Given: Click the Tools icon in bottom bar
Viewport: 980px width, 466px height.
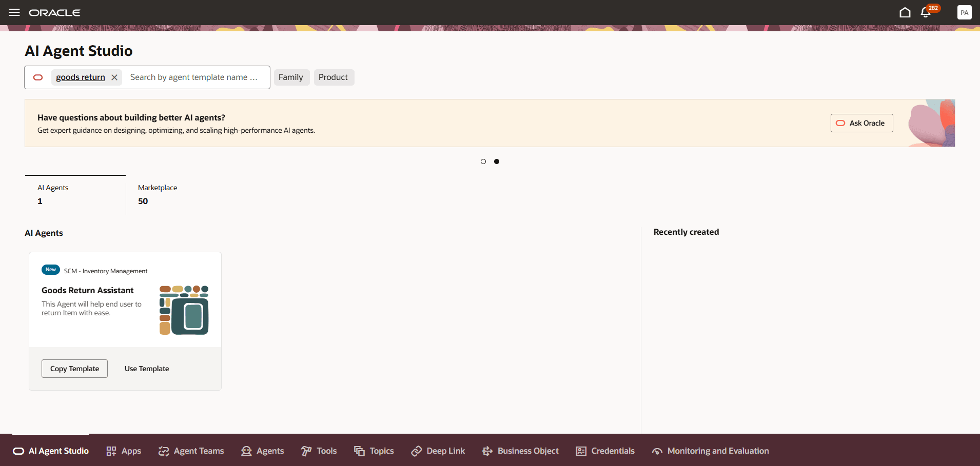Looking at the screenshot, I should point(306,451).
